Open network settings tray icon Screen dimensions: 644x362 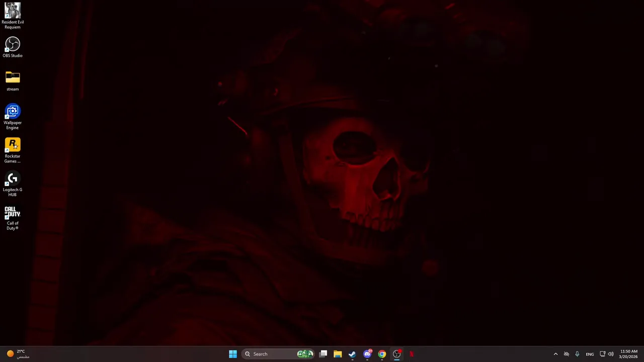[x=602, y=354]
